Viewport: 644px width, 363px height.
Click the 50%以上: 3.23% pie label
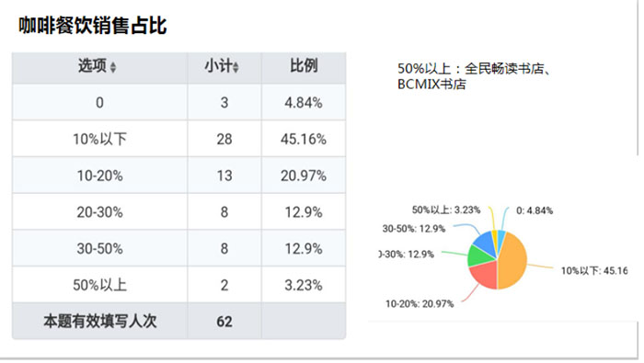[x=446, y=210]
